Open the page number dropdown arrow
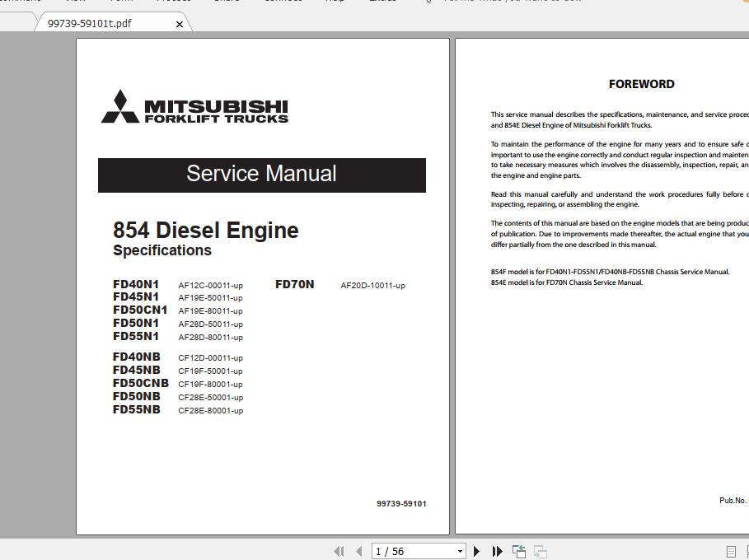The height and width of the screenshot is (560, 749). (460, 552)
